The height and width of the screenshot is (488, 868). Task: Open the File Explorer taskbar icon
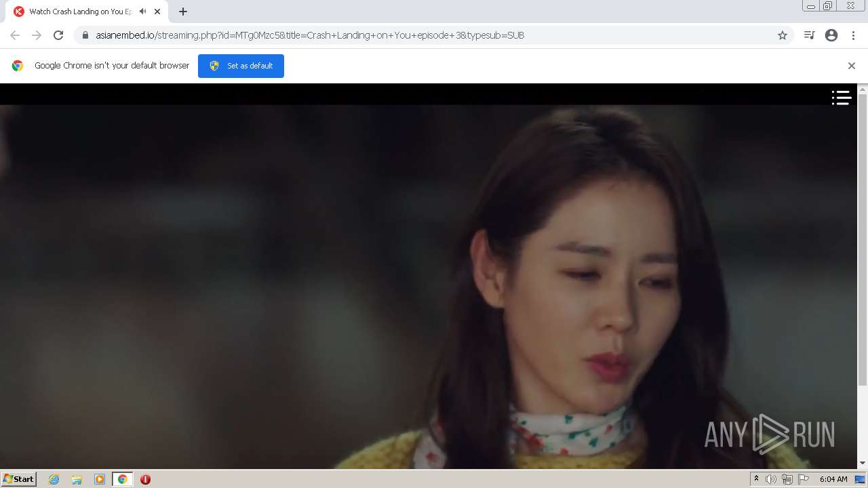click(77, 479)
